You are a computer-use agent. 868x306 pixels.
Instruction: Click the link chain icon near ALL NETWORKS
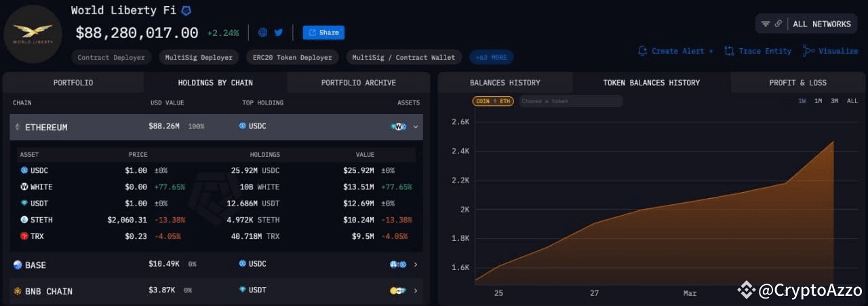coord(778,24)
